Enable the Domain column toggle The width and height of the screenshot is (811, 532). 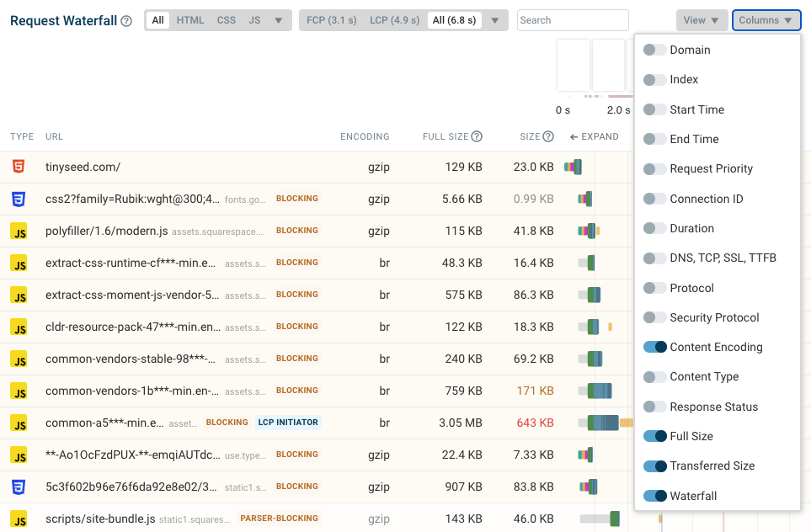[x=654, y=51]
